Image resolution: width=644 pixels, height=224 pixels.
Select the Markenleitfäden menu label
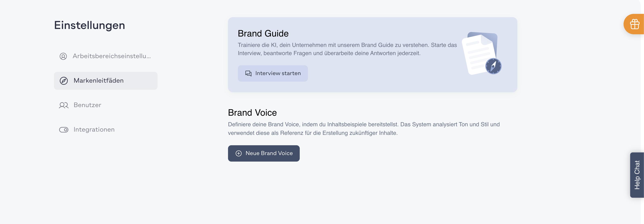click(98, 81)
